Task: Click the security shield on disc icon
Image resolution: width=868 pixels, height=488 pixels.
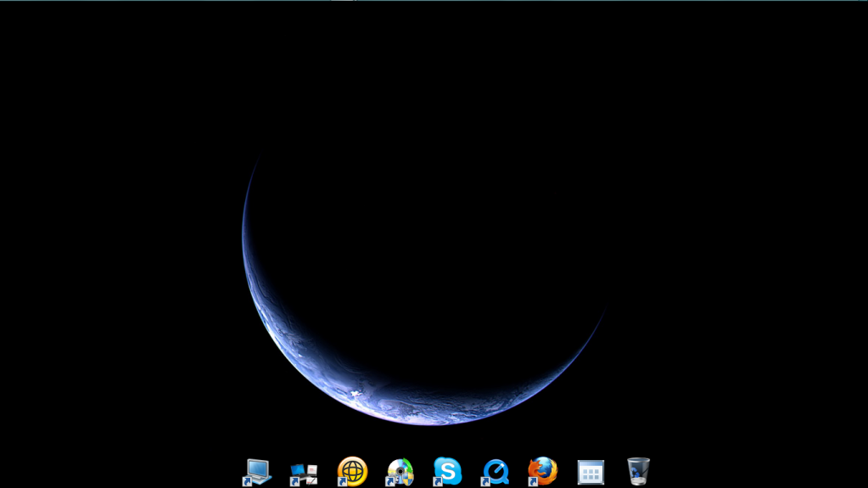Action: (x=407, y=478)
